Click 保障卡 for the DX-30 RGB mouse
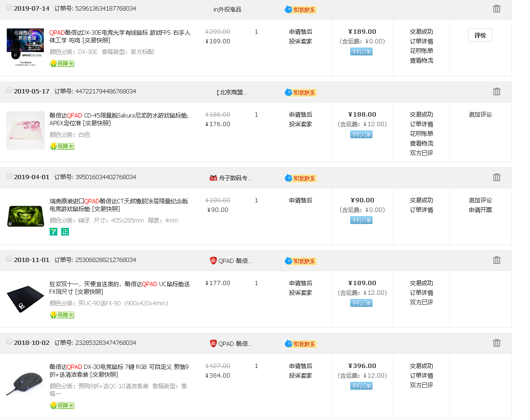Viewport: 530px width, 420px height. coord(62,406)
